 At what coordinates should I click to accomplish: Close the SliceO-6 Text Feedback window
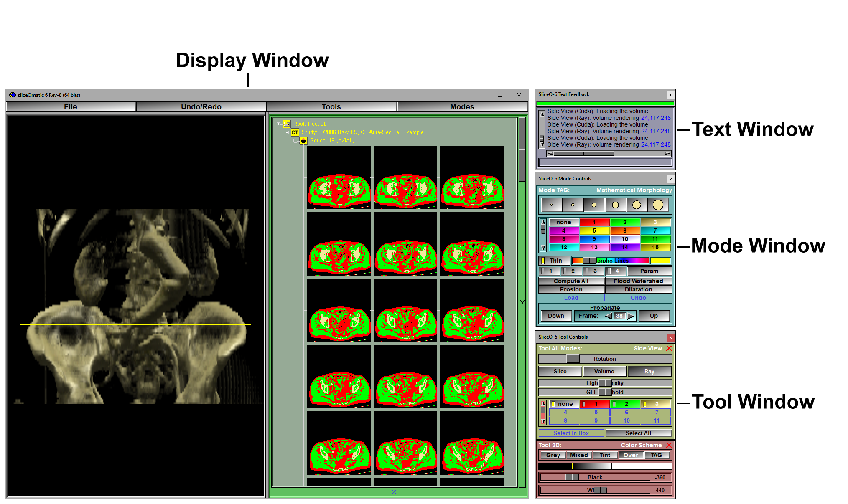coord(670,95)
